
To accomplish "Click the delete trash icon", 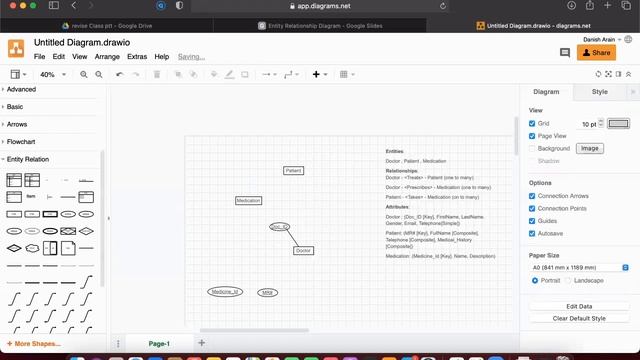I will (157, 74).
